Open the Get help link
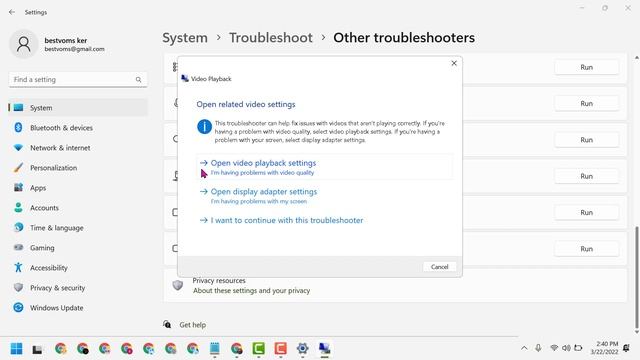The height and width of the screenshot is (360, 640). click(193, 325)
